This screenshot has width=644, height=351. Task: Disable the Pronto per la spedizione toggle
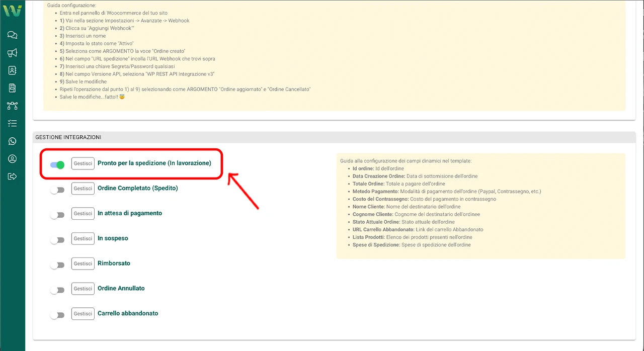coord(57,164)
